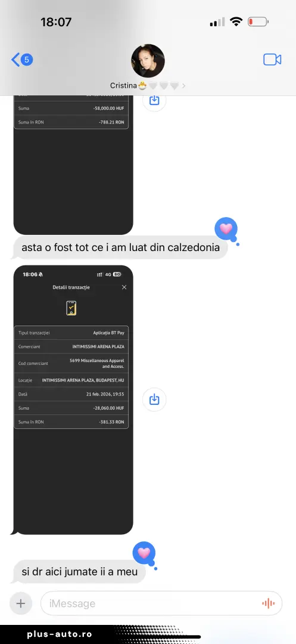
Task: Select the message 'asta o fost tot ce i am luat'
Action: pos(120,247)
